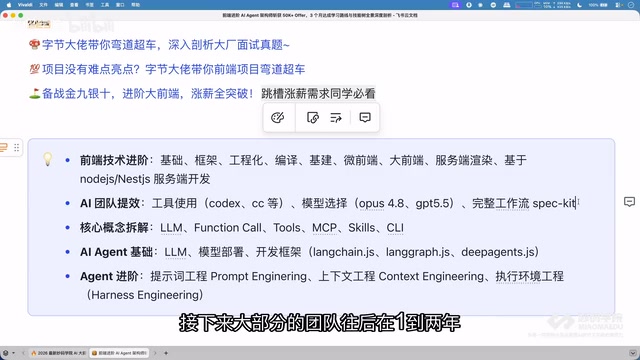Click the copy-link icon in floating toolbar
The image size is (640, 360).
click(313, 118)
